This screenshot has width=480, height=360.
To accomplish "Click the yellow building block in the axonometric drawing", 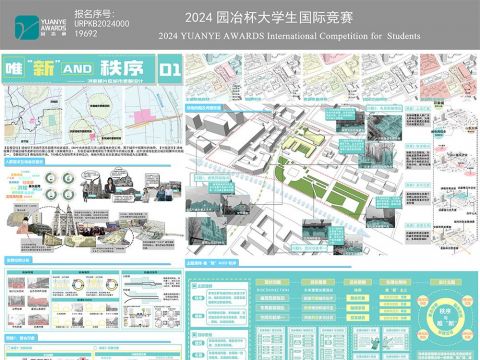I will tap(302, 141).
